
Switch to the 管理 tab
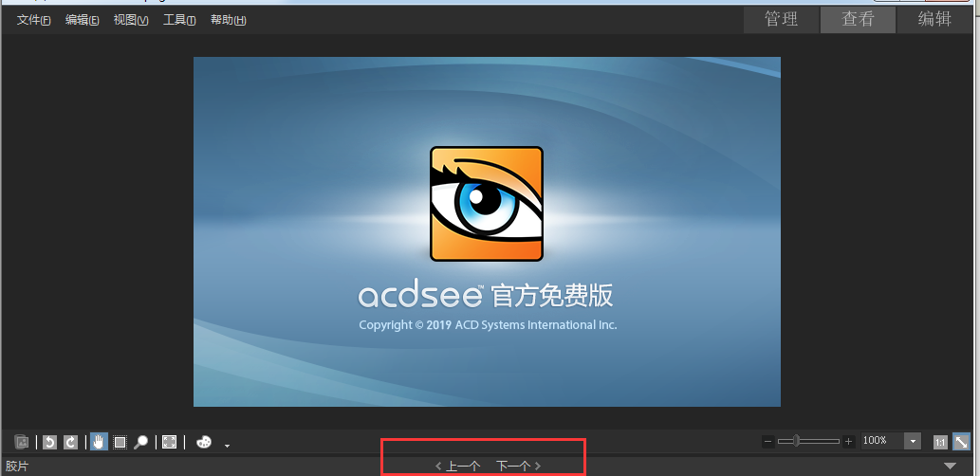pyautogui.click(x=782, y=19)
